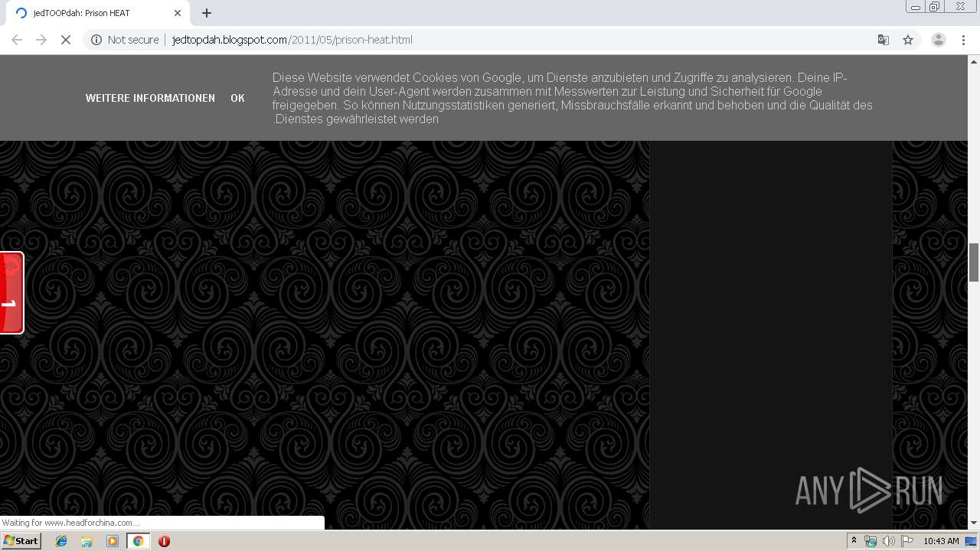This screenshot has height=551, width=980.
Task: Open Chrome menu three dots
Action: (x=963, y=40)
